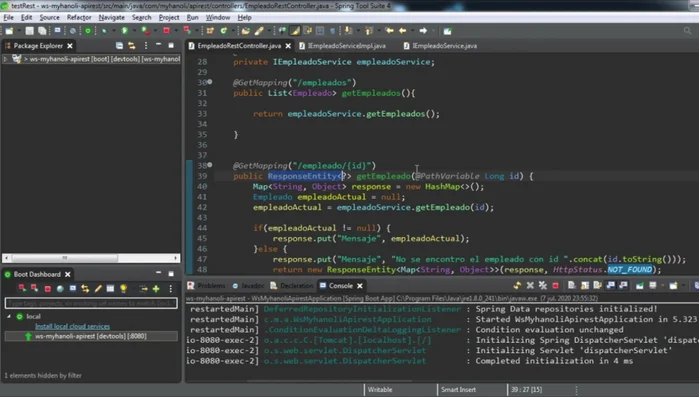Switch to IEmpleadoServiceImpl.java tab
Image resolution: width=699 pixels, height=397 pixels.
(x=342, y=45)
